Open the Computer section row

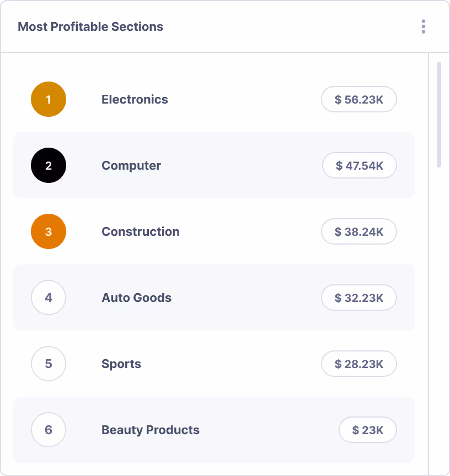click(131, 166)
